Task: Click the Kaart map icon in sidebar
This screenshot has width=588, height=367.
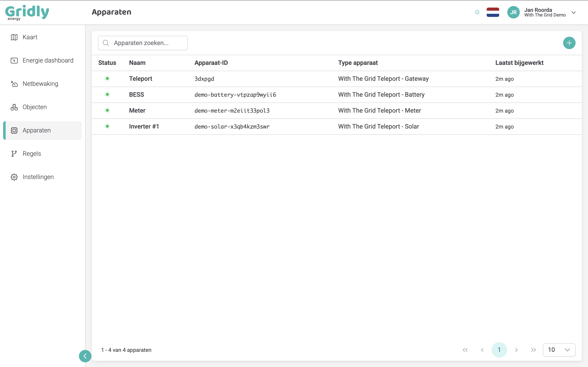Action: tap(14, 37)
